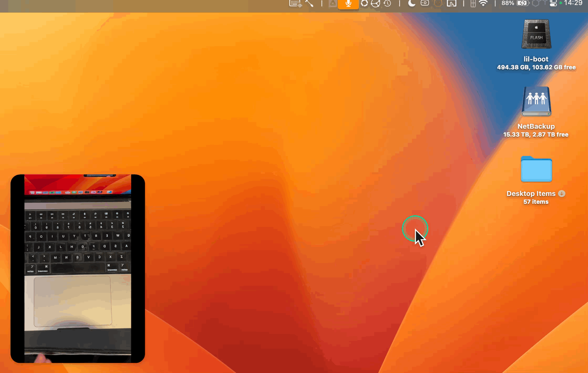Open the Wi-Fi menu
Image resolution: width=588 pixels, height=373 pixels.
pos(483,3)
